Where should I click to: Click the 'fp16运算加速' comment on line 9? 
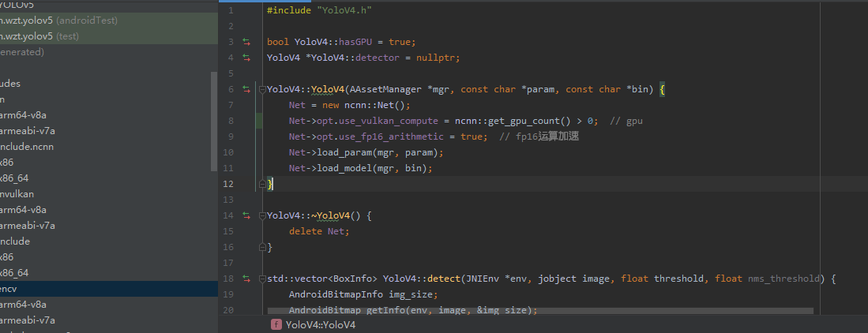point(539,137)
